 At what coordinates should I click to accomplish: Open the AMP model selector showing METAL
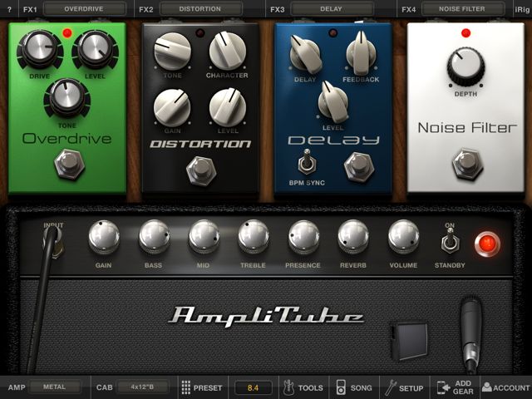pos(55,387)
